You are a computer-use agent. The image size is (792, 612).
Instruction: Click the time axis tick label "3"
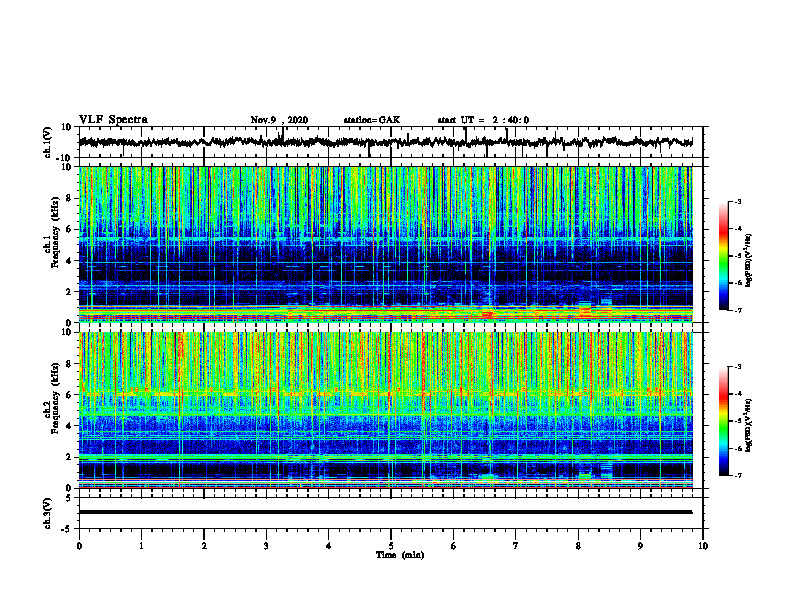coord(266,546)
